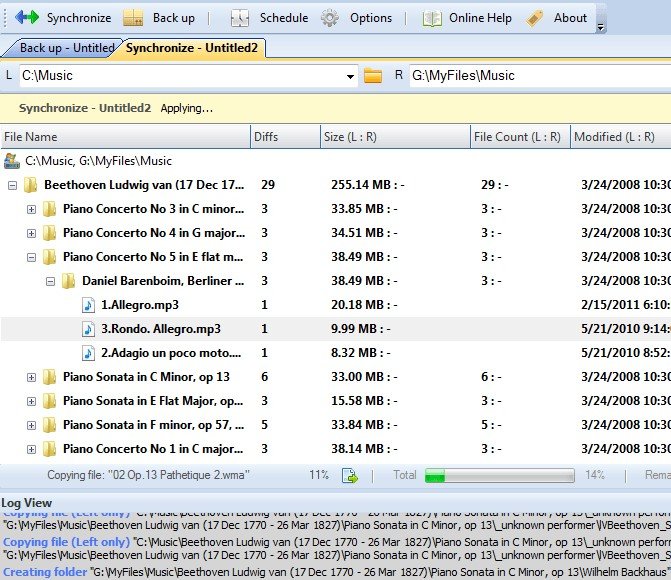Image resolution: width=671 pixels, height=580 pixels.
Task: Click the copy file icon in status bar
Action: click(x=350, y=475)
